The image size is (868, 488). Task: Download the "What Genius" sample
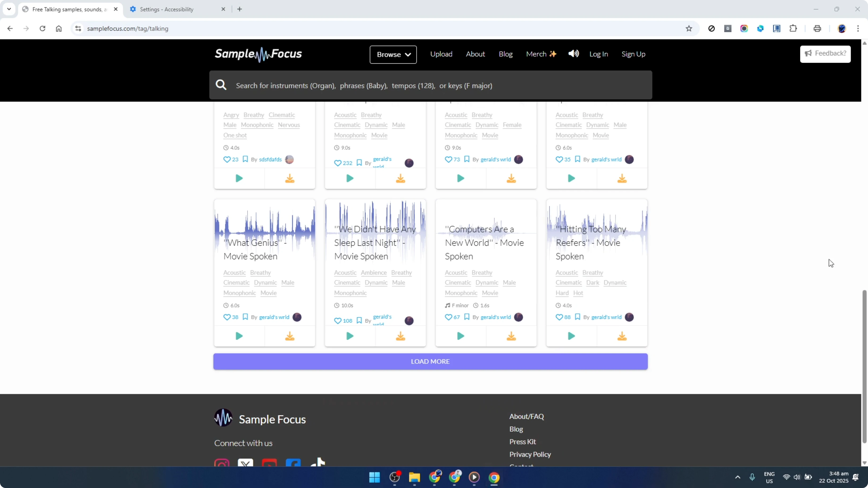coord(289,336)
